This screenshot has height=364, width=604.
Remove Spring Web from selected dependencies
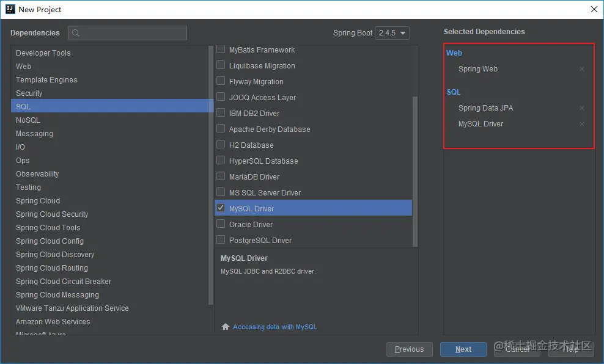[x=582, y=69]
